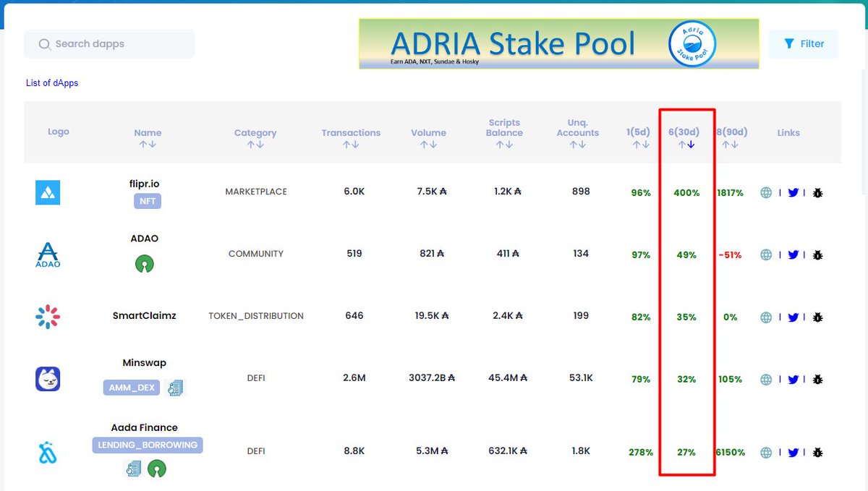
Task: Click the Minswap cat logo
Action: 48,379
